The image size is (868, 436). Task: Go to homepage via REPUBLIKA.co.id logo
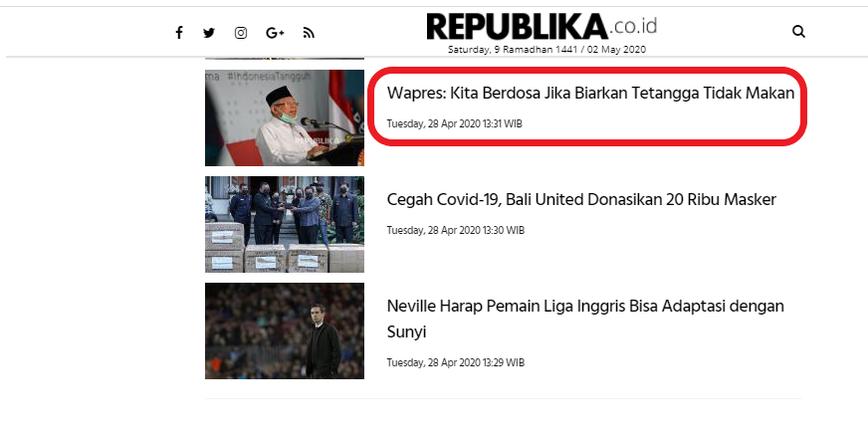click(542, 27)
